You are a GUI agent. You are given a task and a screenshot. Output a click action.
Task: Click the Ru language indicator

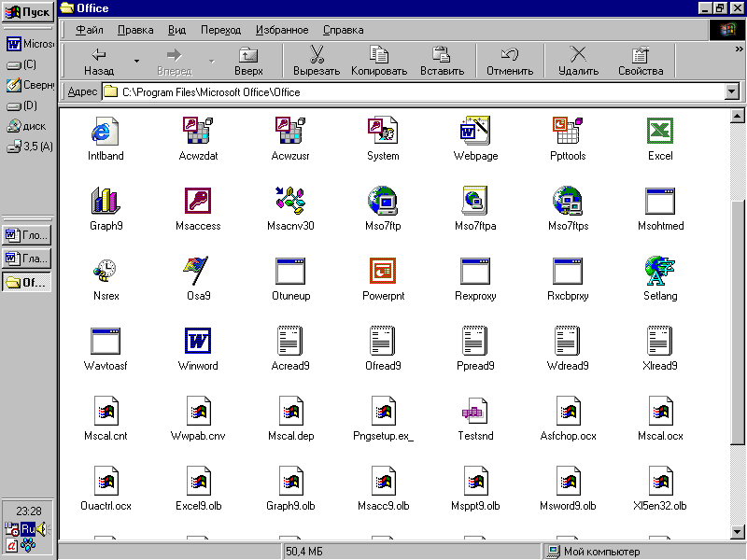[28, 529]
